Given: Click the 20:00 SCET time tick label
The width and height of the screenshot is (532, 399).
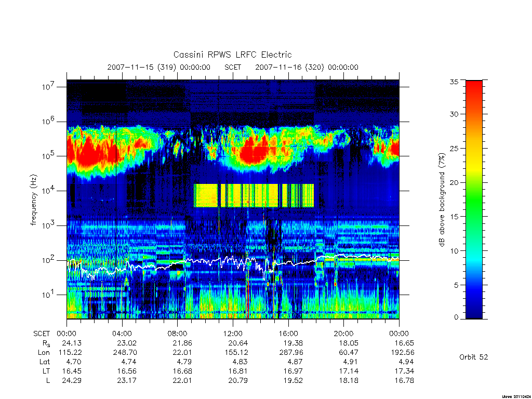Looking at the screenshot, I should [x=343, y=334].
